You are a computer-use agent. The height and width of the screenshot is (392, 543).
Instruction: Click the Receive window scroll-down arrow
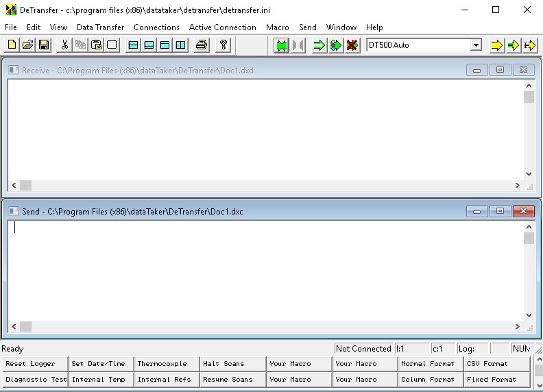tap(529, 174)
